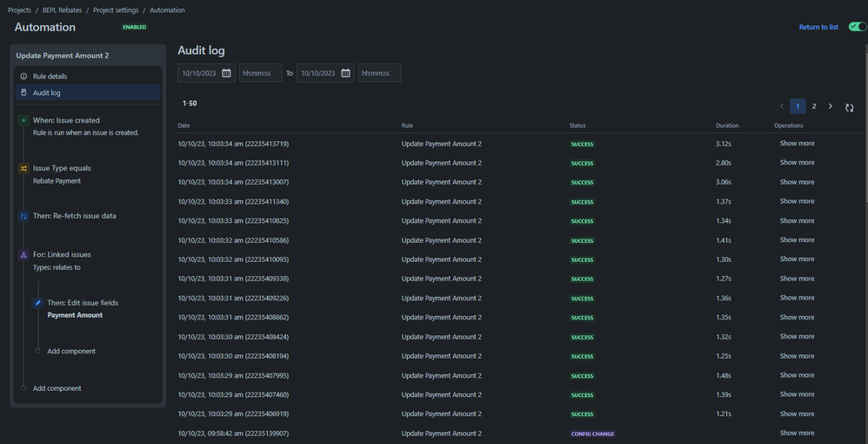The width and height of the screenshot is (868, 444).
Task: Expand Show more for CONFIG CHANGE entry
Action: pyautogui.click(x=798, y=433)
